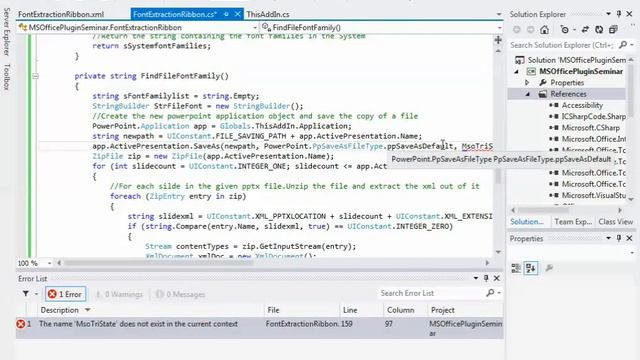Click the Search Solution Explorer input field
The image size is (640, 360).
562,45
